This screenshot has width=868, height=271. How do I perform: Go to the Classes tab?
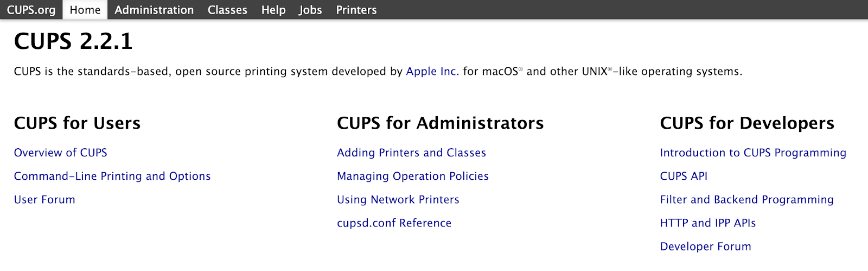point(227,10)
